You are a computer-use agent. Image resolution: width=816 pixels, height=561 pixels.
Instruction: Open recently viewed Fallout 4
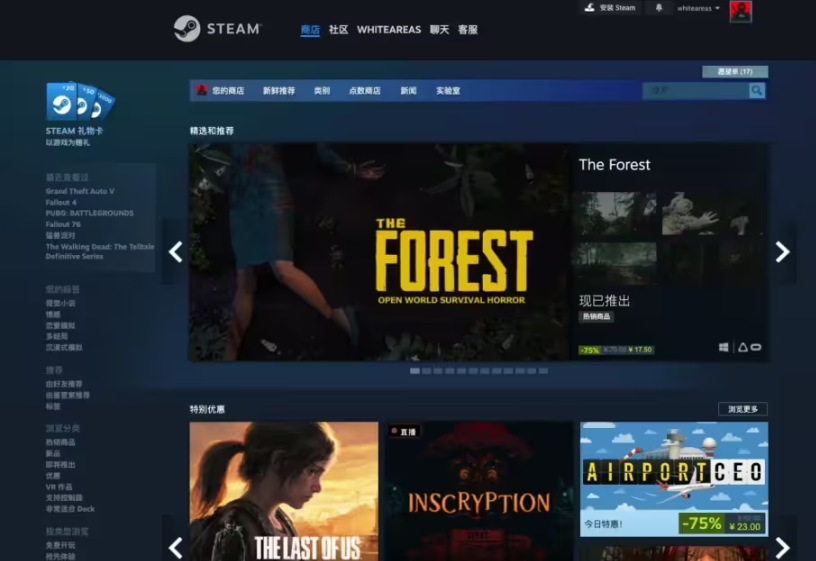pyautogui.click(x=61, y=202)
